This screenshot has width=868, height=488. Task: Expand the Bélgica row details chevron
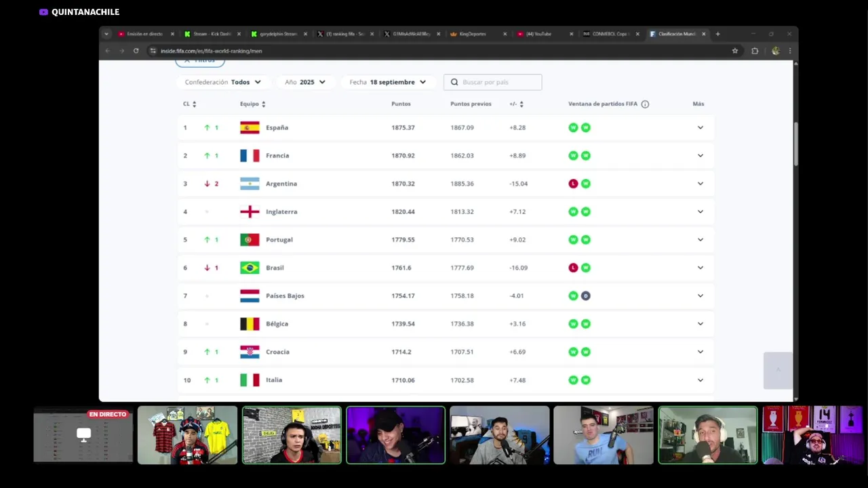tap(701, 324)
